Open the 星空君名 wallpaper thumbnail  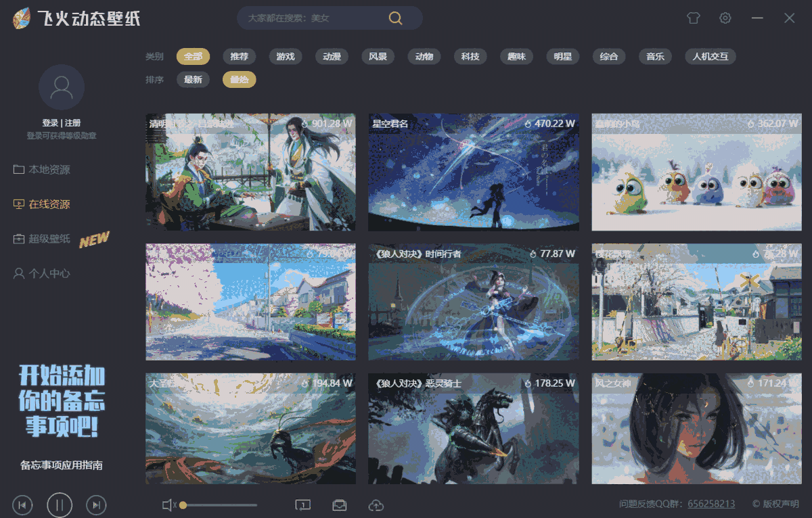473,172
